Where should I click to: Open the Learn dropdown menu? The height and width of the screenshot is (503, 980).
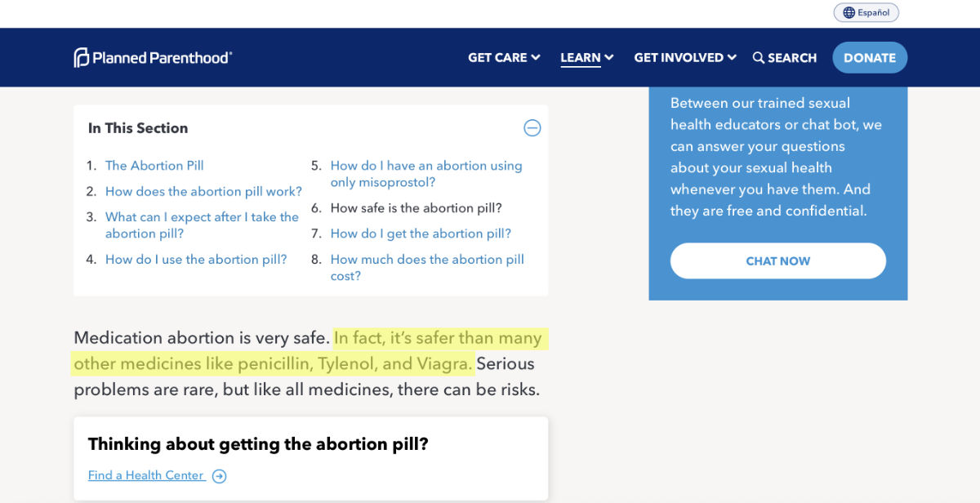click(x=586, y=58)
